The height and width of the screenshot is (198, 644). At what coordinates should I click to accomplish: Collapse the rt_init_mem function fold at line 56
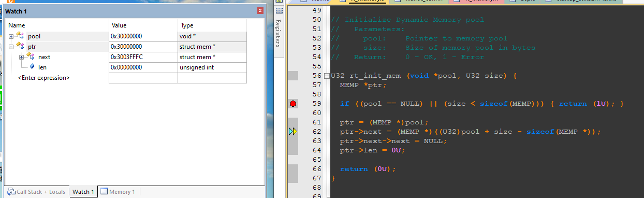[327, 76]
